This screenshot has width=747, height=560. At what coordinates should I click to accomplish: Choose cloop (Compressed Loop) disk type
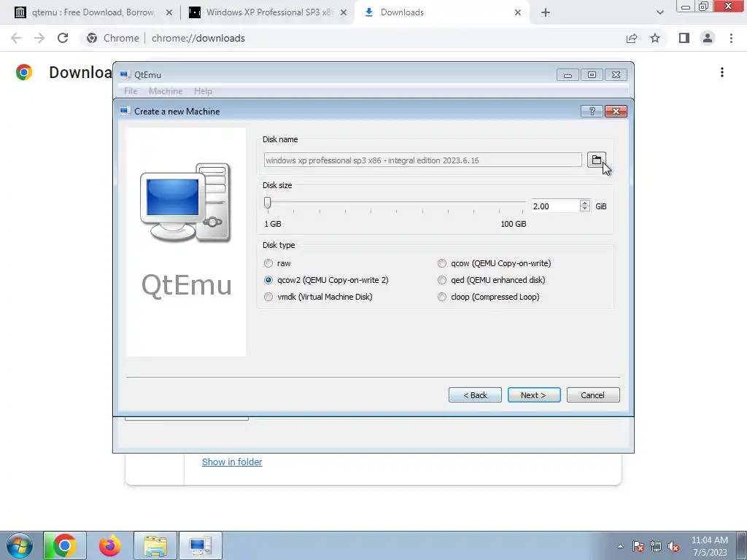coord(488,297)
